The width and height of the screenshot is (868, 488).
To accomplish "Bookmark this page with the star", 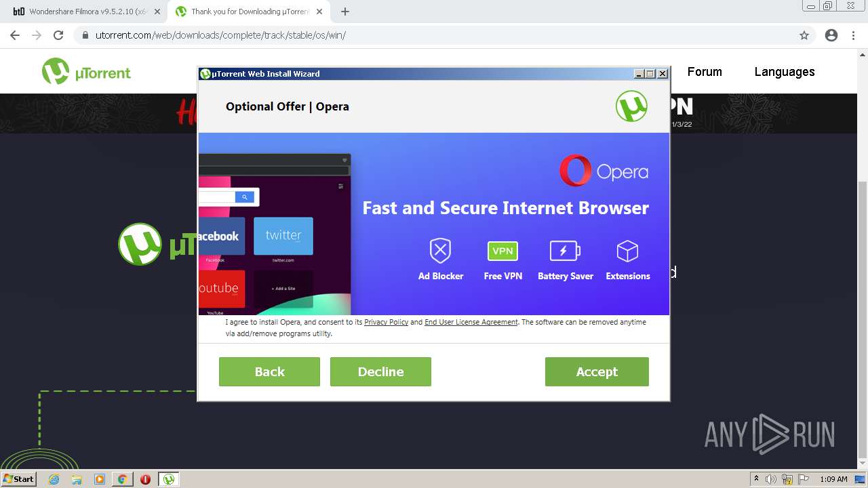I will point(804,35).
